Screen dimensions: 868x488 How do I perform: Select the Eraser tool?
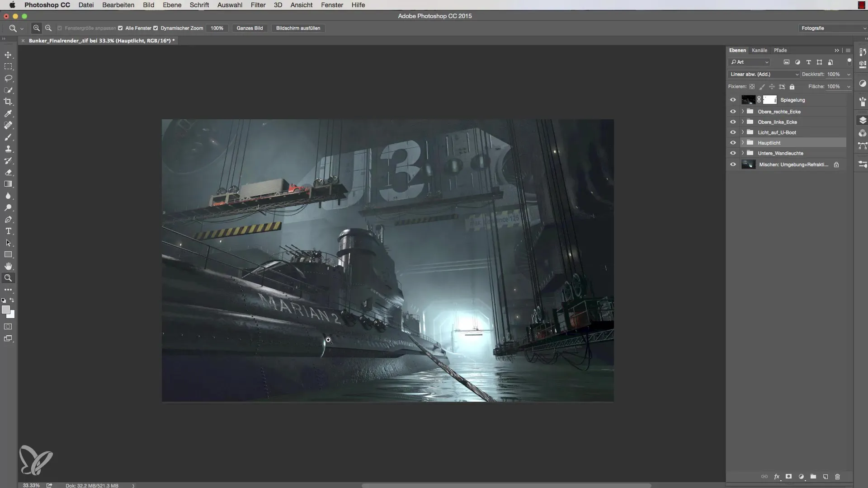click(8, 172)
